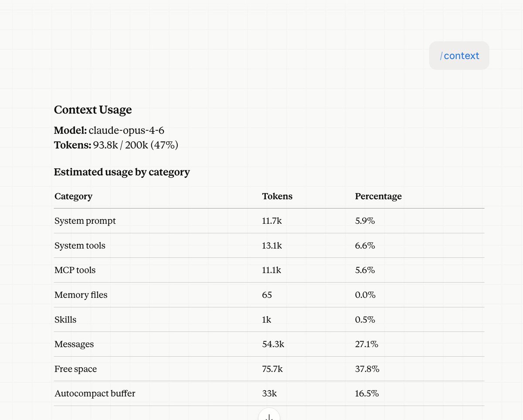
Task: Click the Memory files row label
Action: [x=81, y=295]
